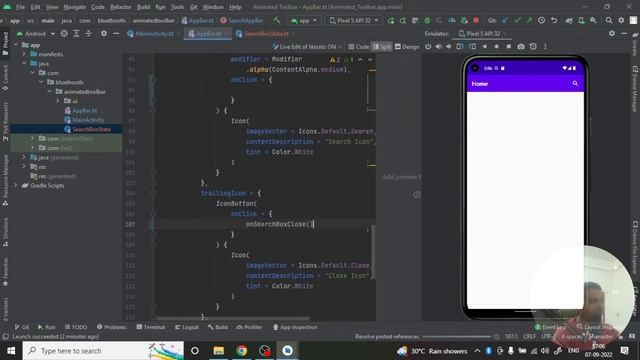The width and height of the screenshot is (640, 360).
Task: Open the Profiler tool window
Action: click(x=249, y=327)
